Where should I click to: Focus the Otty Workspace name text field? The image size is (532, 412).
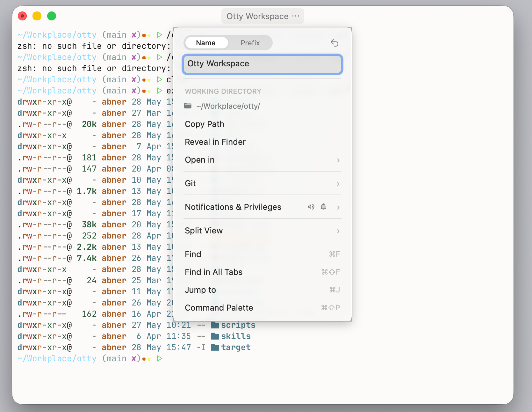point(262,64)
